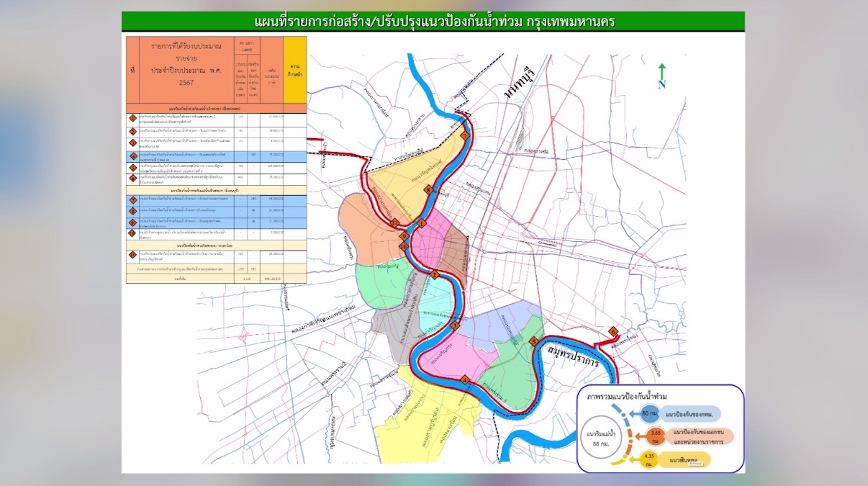The width and height of the screenshot is (868, 486).
Task: Click row 1 marker in the budget table
Action: point(132,119)
